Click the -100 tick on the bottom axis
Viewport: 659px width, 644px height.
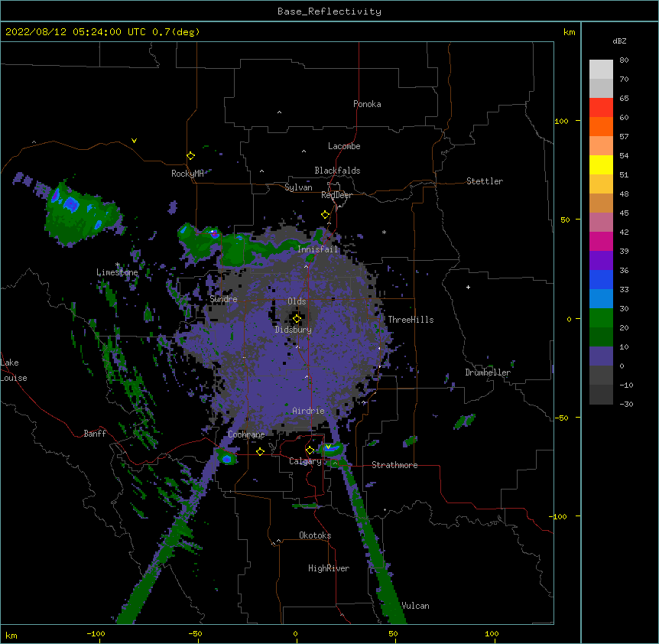coord(96,634)
